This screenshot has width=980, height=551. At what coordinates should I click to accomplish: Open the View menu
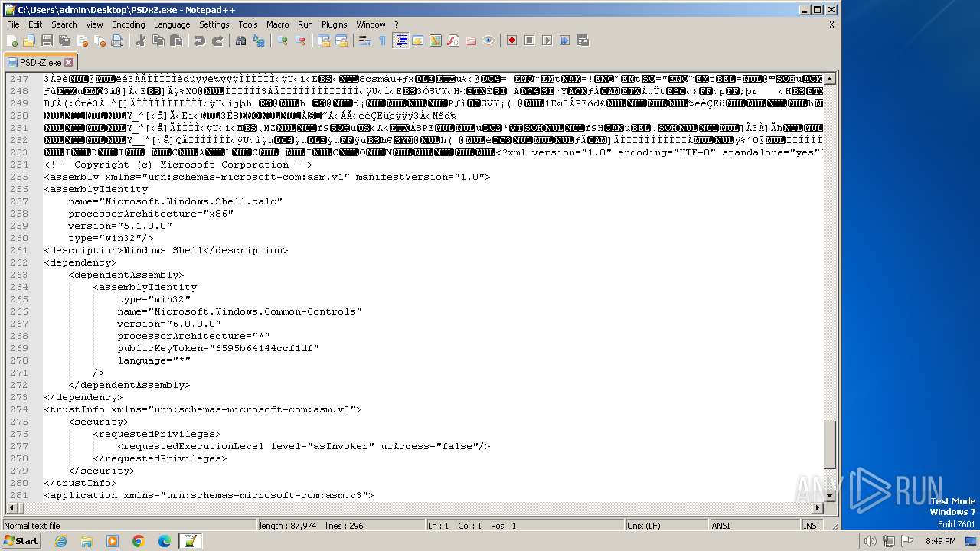[95, 24]
